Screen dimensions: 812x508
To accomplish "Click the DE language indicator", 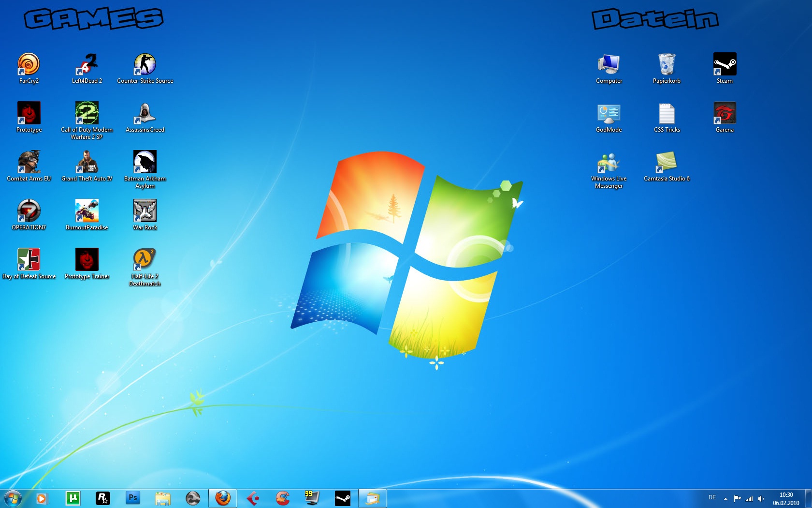I will [x=712, y=498].
